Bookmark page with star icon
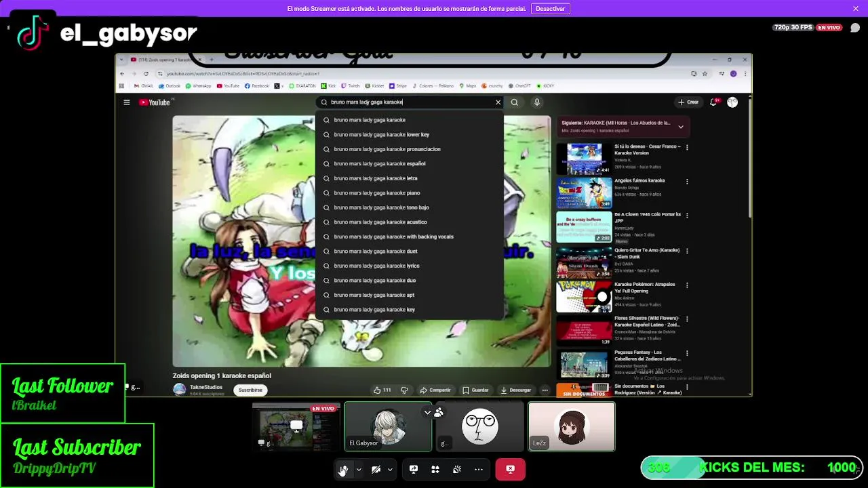 tap(705, 73)
